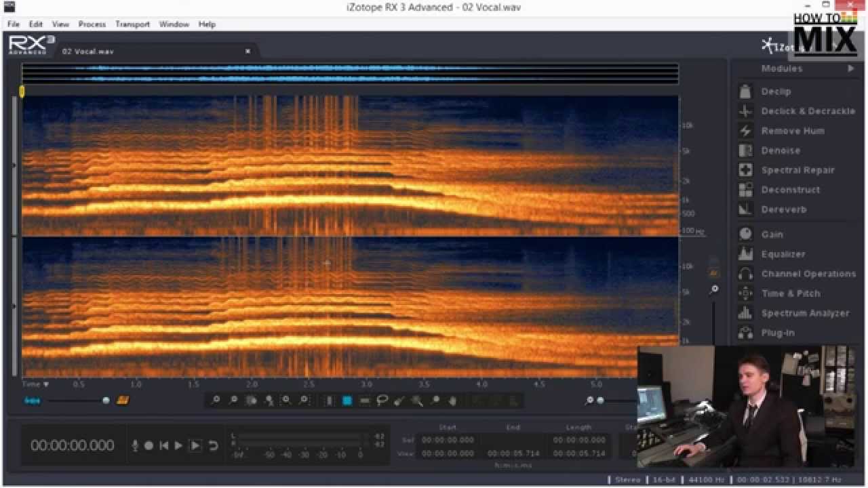Toggle play selection mode
Viewport: 868px width, 488px height.
[x=195, y=445]
